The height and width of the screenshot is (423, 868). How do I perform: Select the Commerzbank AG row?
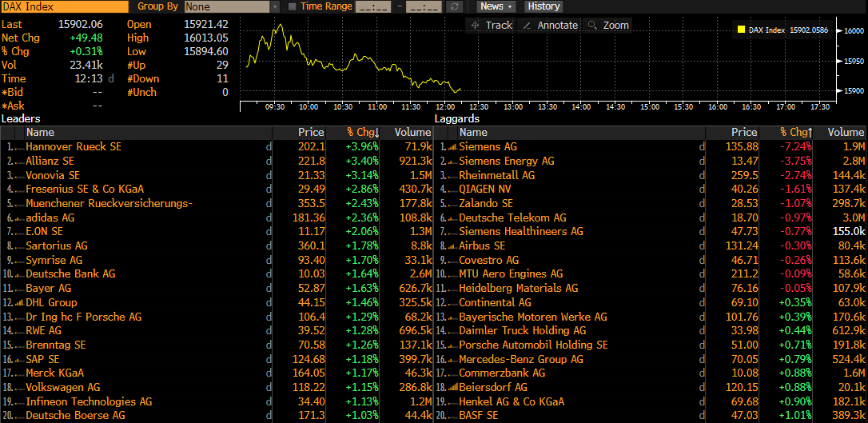(651, 373)
